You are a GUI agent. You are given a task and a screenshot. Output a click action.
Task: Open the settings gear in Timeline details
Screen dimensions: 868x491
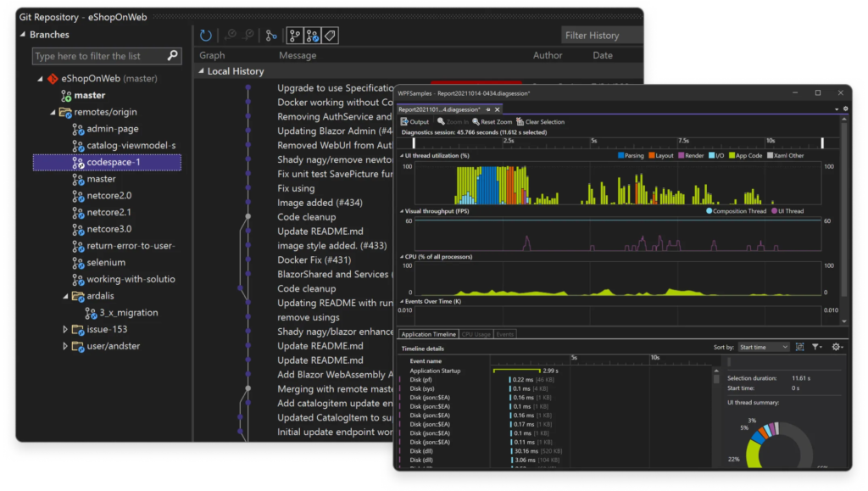[x=837, y=347]
